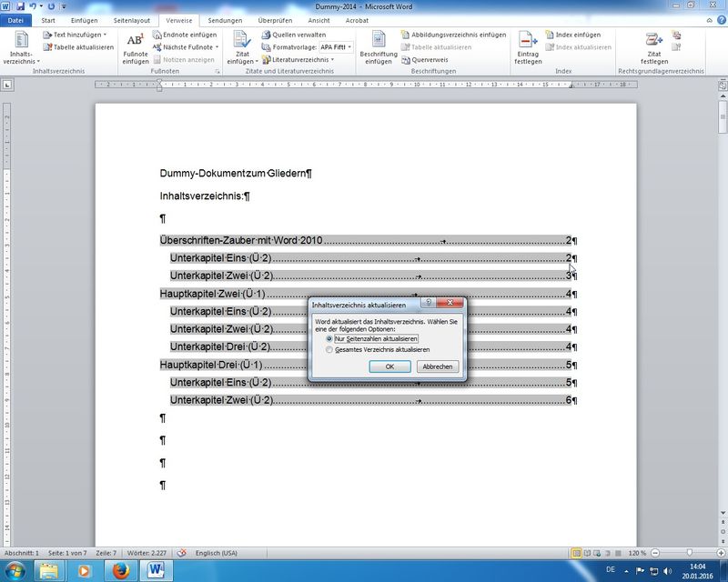The image size is (728, 582).
Task: Click the zoom in plus button
Action: click(x=721, y=553)
